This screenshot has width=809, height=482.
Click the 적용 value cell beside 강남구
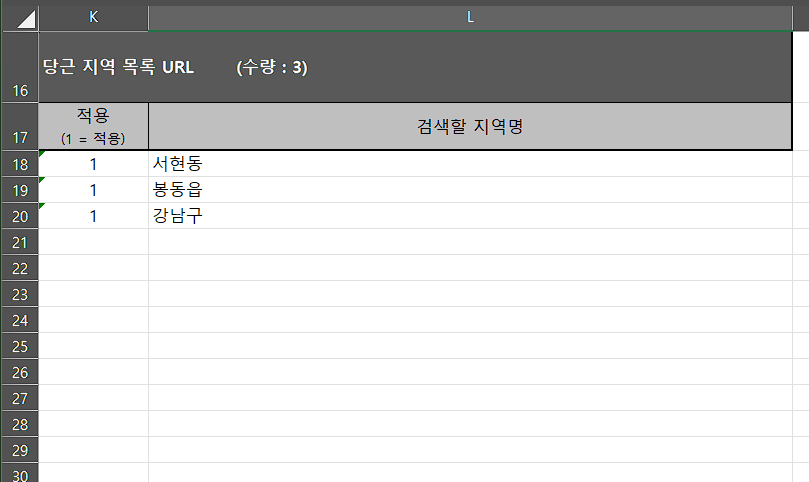click(x=93, y=216)
